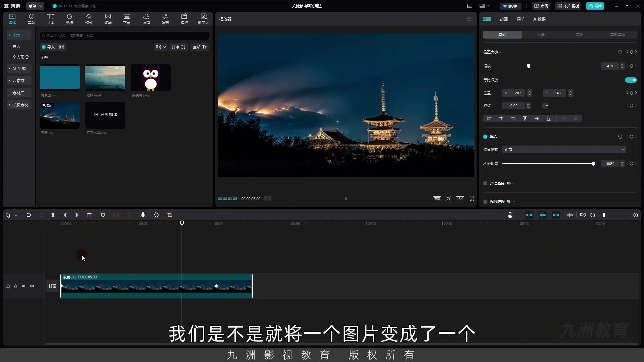Open the 贴纸 (stickers) panel
Viewport: 644px width, 362px height.
70,19
